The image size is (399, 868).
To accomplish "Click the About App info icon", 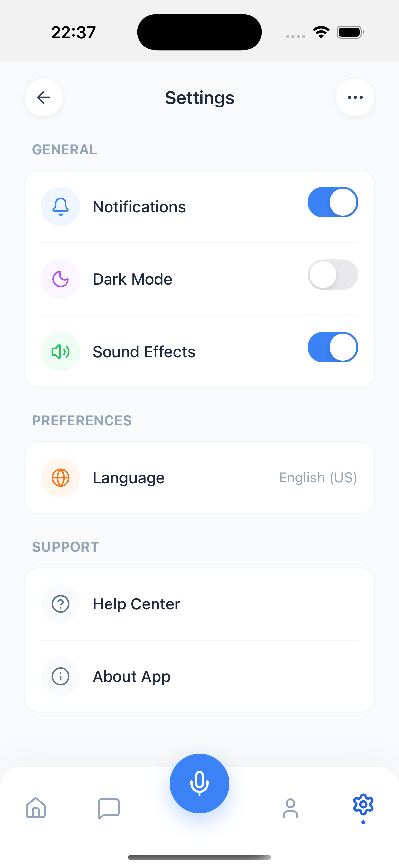I will coord(60,676).
